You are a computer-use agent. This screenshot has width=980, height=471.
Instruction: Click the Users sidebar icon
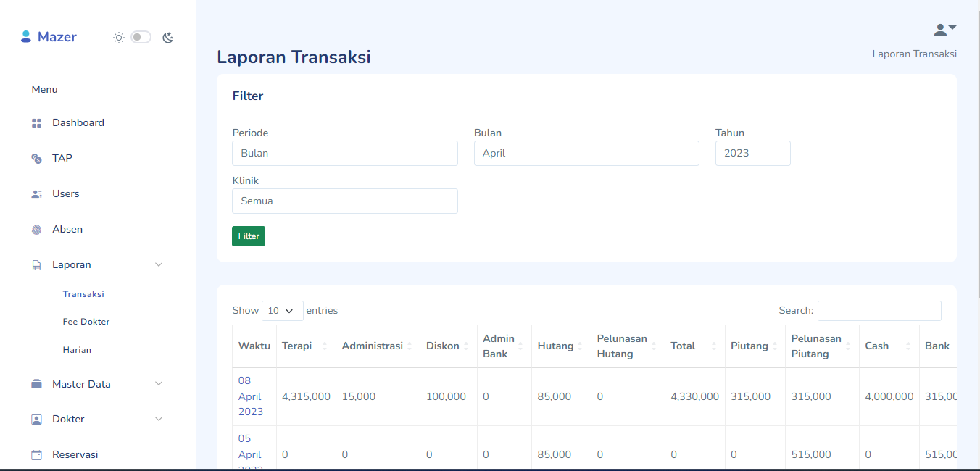point(36,194)
